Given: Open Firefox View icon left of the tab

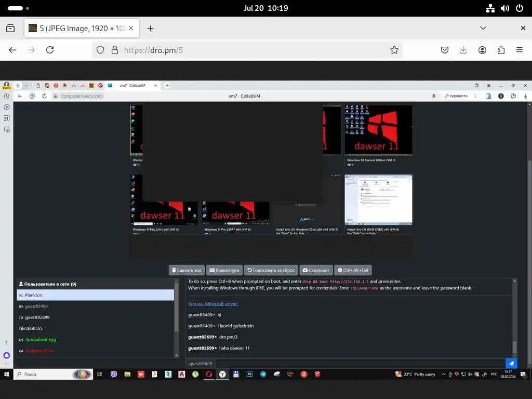Looking at the screenshot, I should pyautogui.click(x=10, y=28).
